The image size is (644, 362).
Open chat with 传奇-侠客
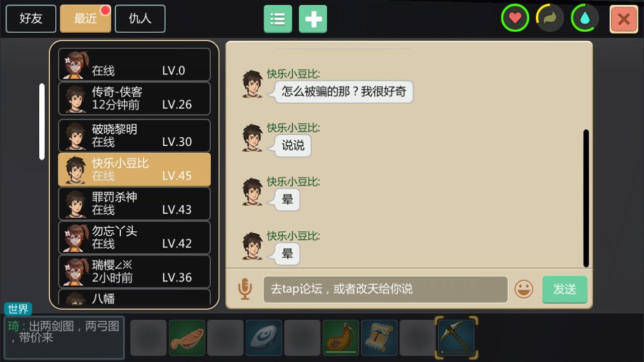134,99
